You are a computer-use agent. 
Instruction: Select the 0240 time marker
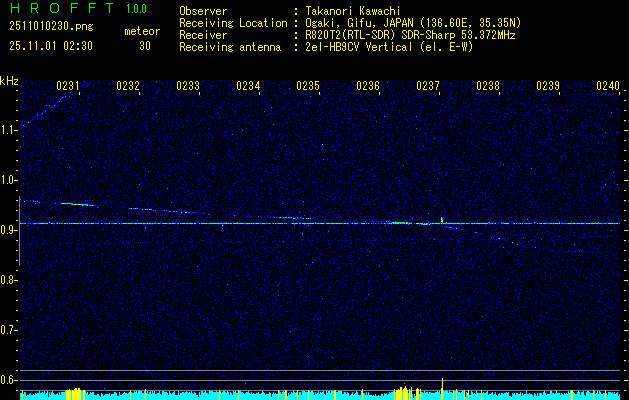[x=608, y=86]
